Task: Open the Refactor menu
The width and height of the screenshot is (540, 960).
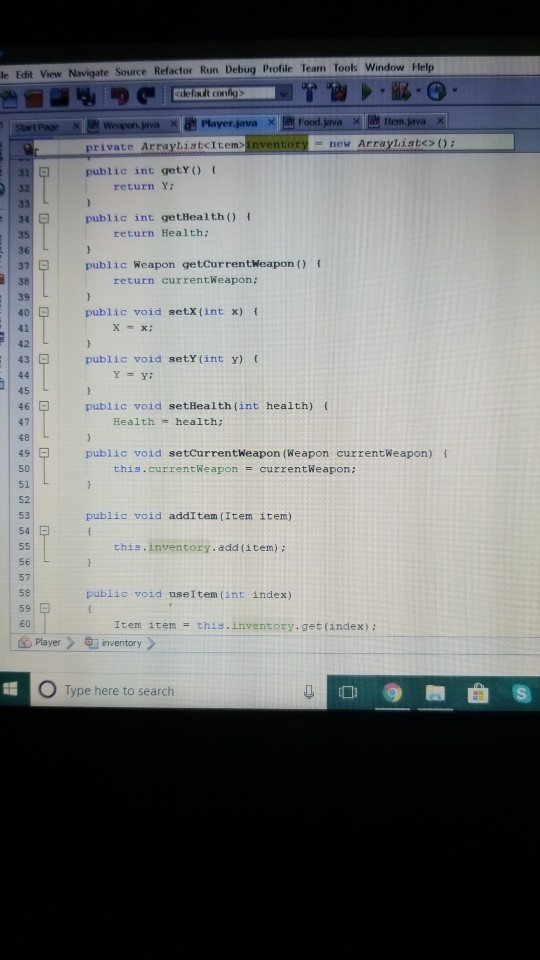Action: (x=173, y=70)
